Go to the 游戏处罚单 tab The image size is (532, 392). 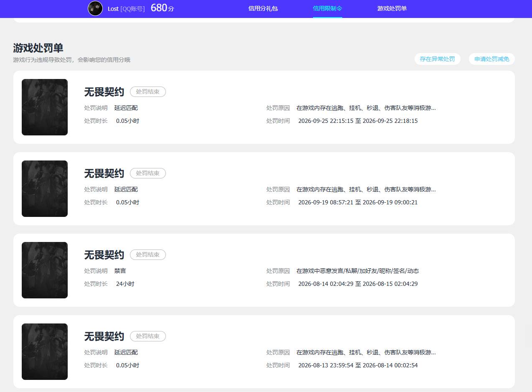click(x=392, y=8)
